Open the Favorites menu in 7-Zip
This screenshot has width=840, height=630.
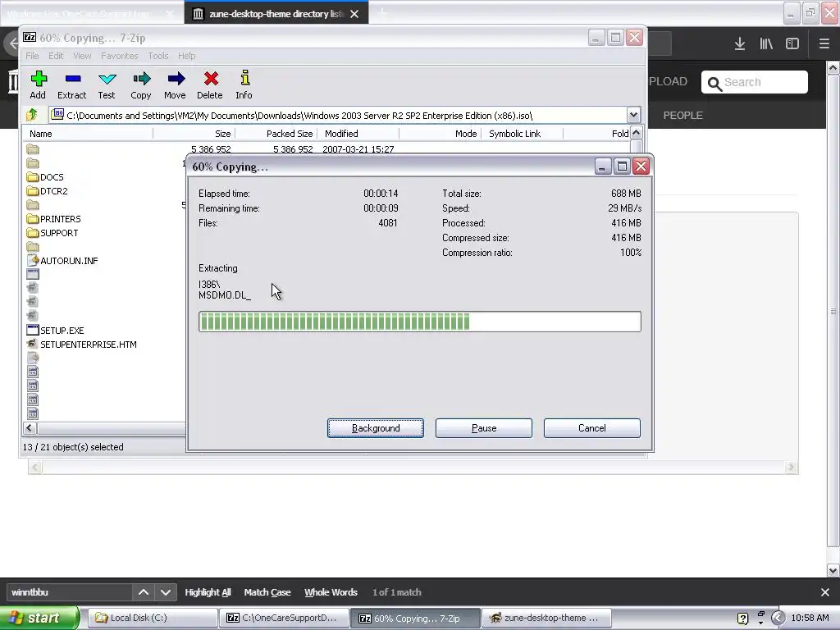[120, 56]
